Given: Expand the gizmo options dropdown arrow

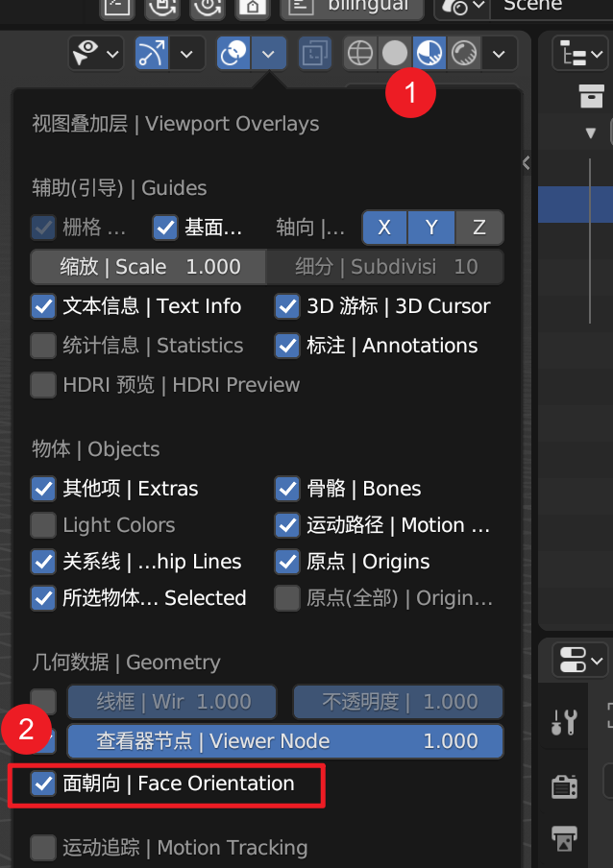Looking at the screenshot, I should 186,54.
